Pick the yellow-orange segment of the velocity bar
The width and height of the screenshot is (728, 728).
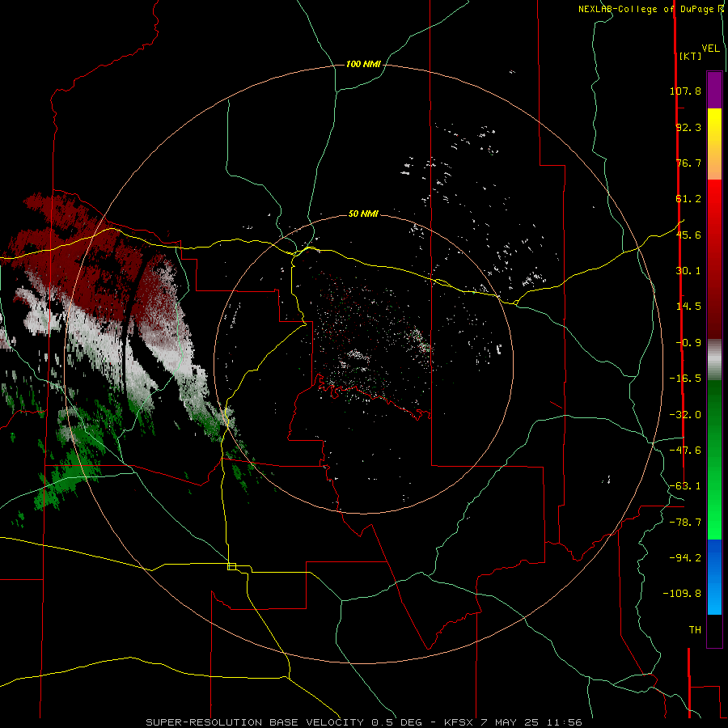(714, 144)
